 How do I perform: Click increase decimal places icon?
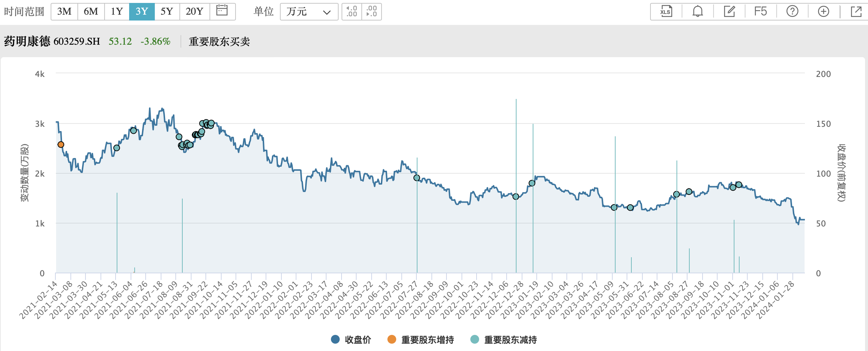(352, 11)
